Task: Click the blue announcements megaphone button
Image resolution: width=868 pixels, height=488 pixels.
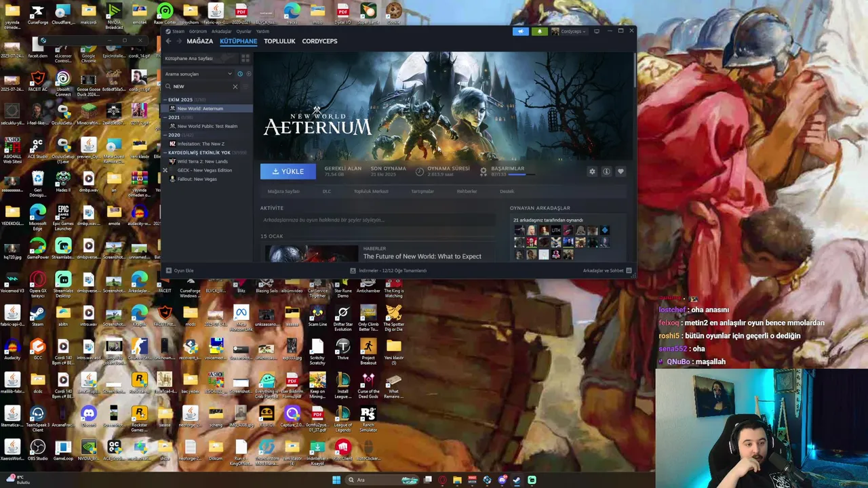Action: 521,31
